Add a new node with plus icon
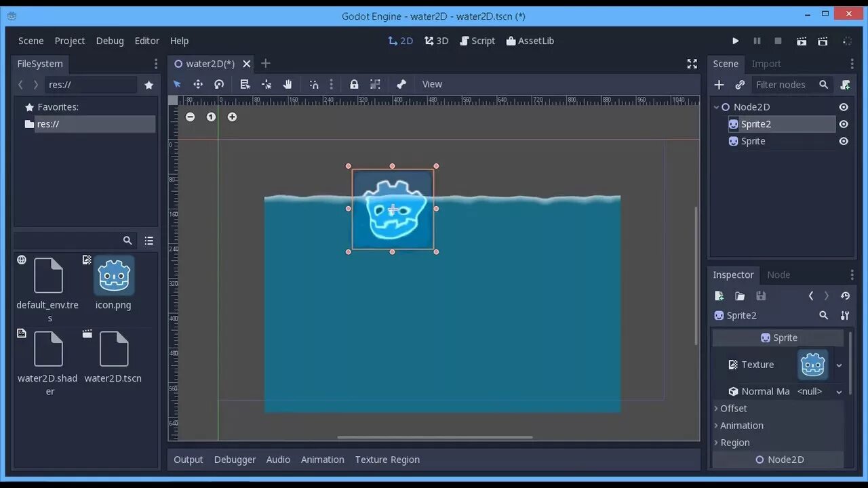The height and width of the screenshot is (488, 868). tap(719, 85)
